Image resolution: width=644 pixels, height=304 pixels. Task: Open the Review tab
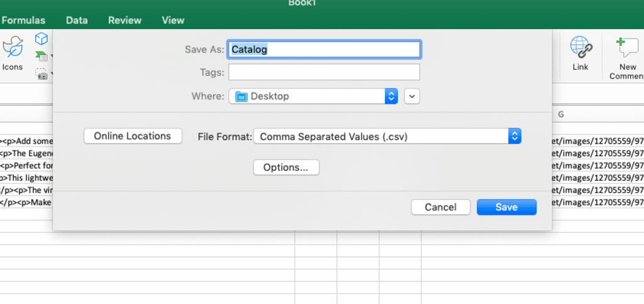click(125, 20)
